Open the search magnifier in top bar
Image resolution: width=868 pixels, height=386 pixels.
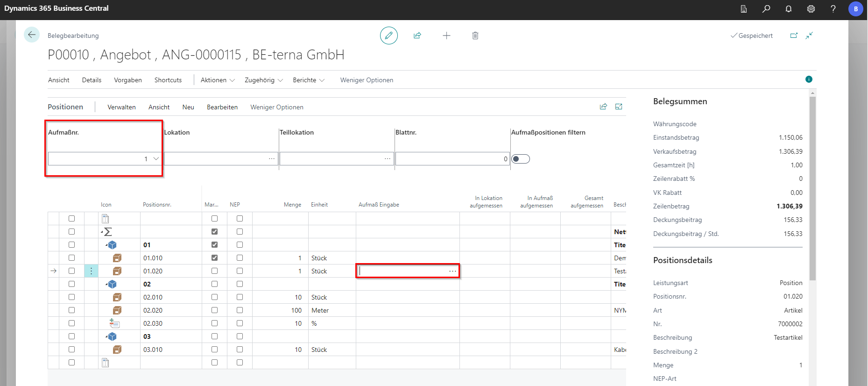click(x=766, y=9)
